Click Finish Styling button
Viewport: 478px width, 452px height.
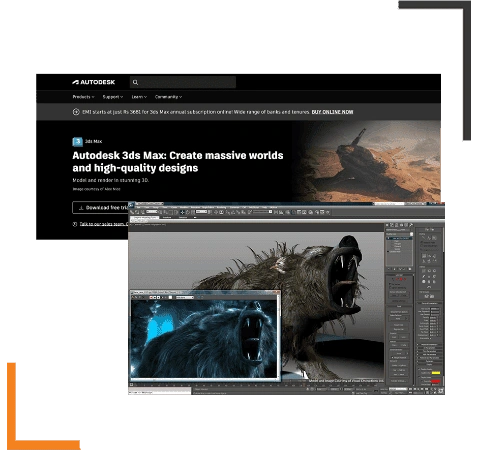coord(429,230)
